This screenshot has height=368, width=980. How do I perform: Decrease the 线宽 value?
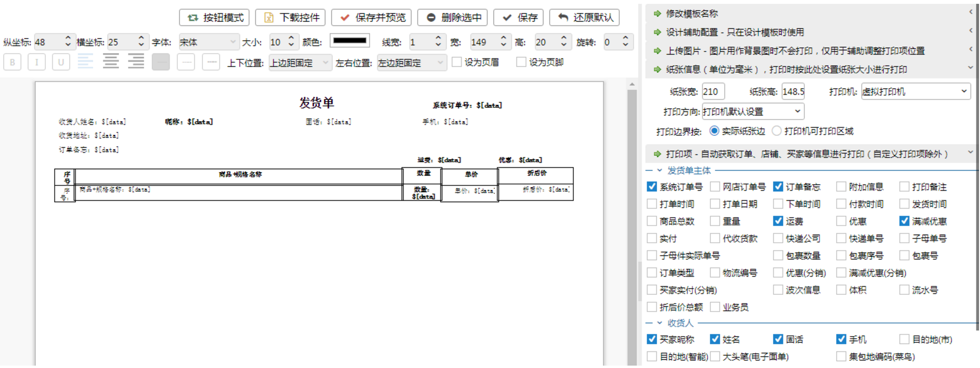438,46
